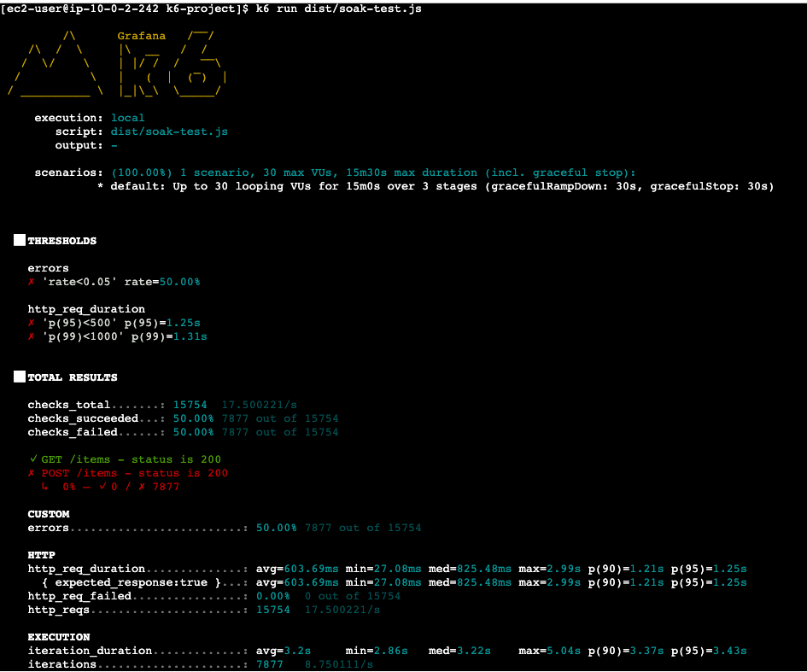Click the 'http_req_failed' metric label
This screenshot has height=672, width=807.
[x=79, y=596]
